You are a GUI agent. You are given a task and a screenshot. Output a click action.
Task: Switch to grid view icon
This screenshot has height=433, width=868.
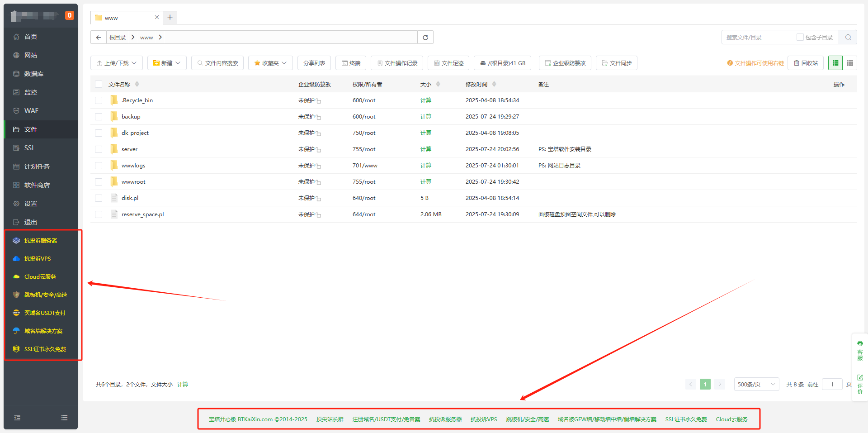pyautogui.click(x=850, y=63)
